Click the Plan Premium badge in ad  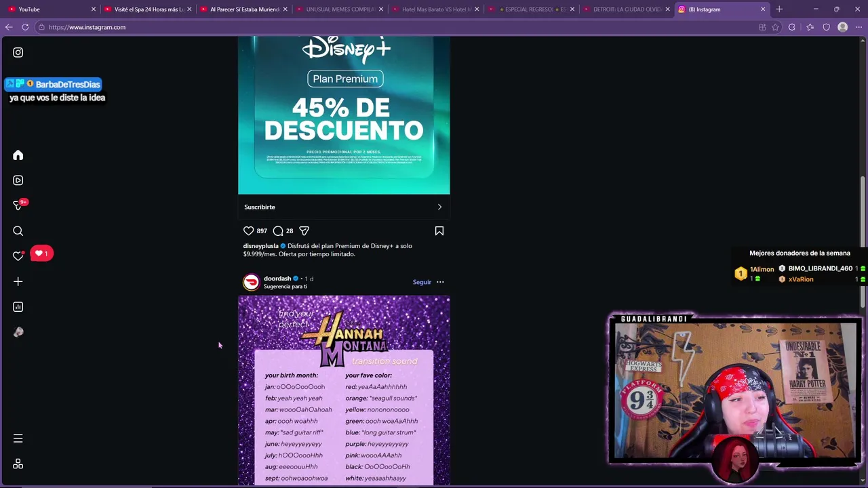tap(345, 79)
